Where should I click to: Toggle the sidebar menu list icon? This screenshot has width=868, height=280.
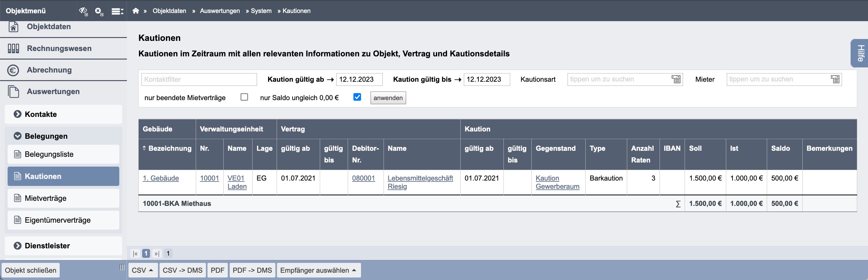click(x=117, y=11)
